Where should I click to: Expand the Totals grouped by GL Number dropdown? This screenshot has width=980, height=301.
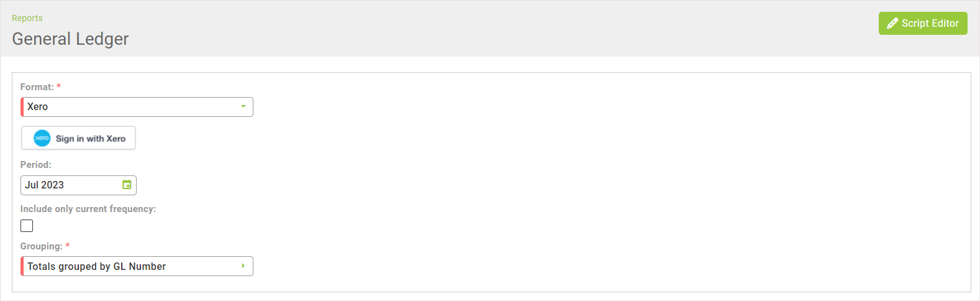pos(137,266)
